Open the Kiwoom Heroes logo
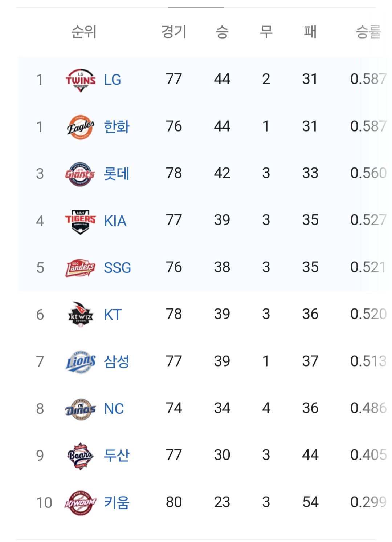This screenshot has width=392, height=542. pos(81,503)
